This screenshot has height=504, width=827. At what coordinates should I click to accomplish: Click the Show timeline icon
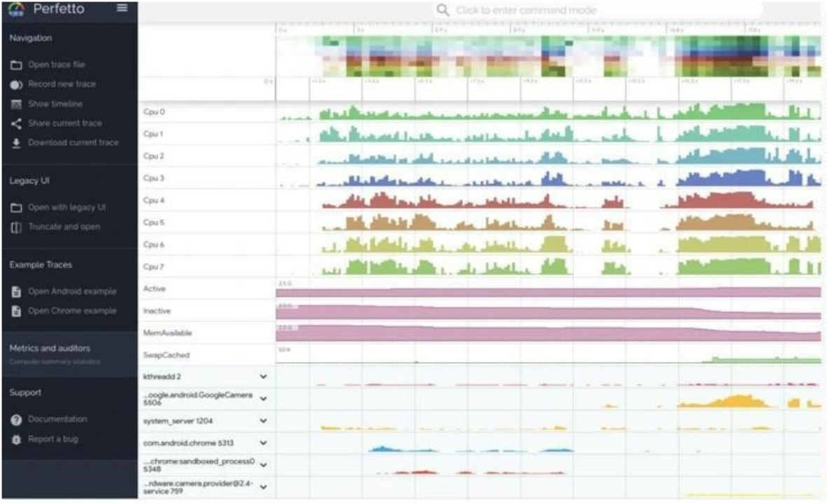pos(17,104)
